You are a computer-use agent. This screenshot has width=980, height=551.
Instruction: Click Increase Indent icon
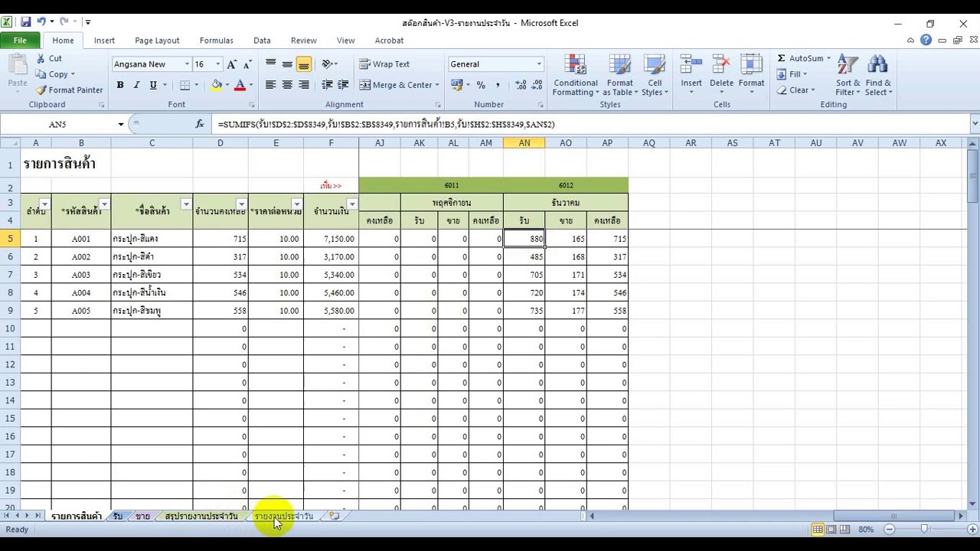pos(343,85)
